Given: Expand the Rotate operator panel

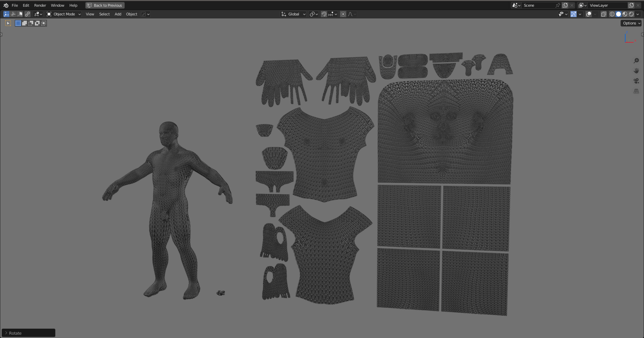Looking at the screenshot, I should (29, 333).
